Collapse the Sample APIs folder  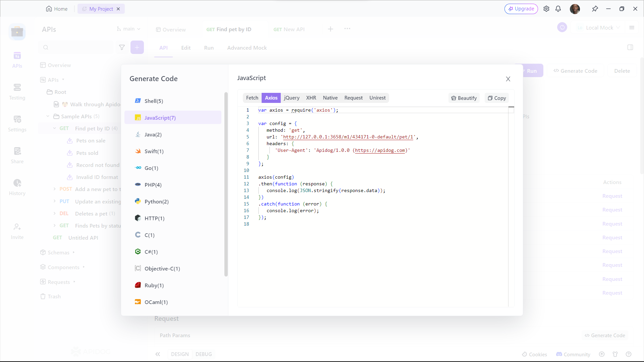click(48, 116)
